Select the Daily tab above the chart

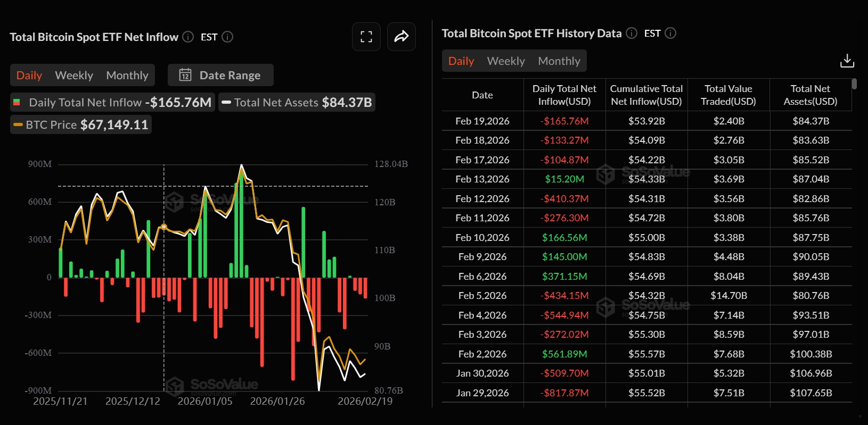[x=29, y=75]
